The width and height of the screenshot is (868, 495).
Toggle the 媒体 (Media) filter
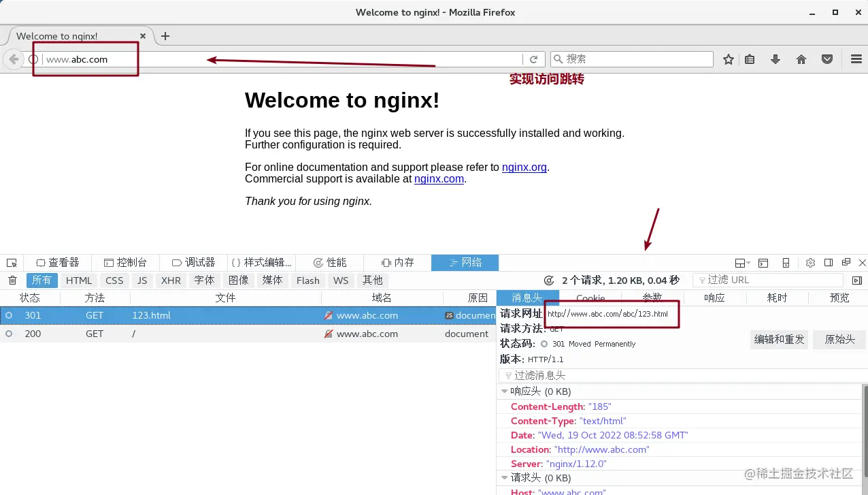272,281
